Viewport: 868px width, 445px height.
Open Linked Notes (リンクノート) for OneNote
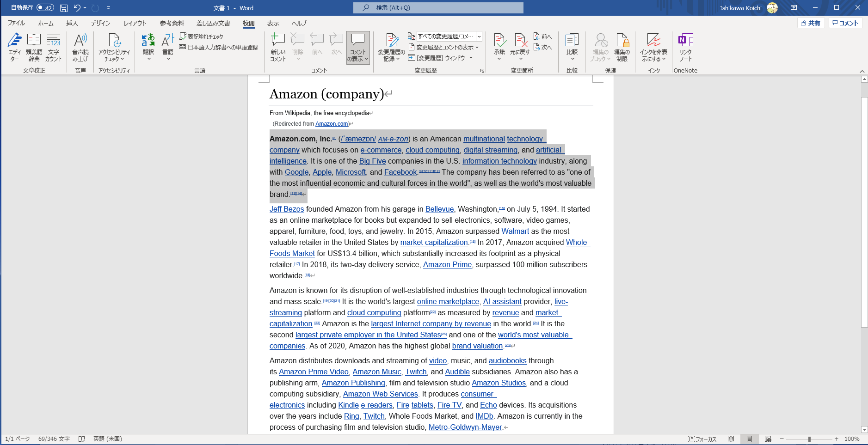[686, 47]
